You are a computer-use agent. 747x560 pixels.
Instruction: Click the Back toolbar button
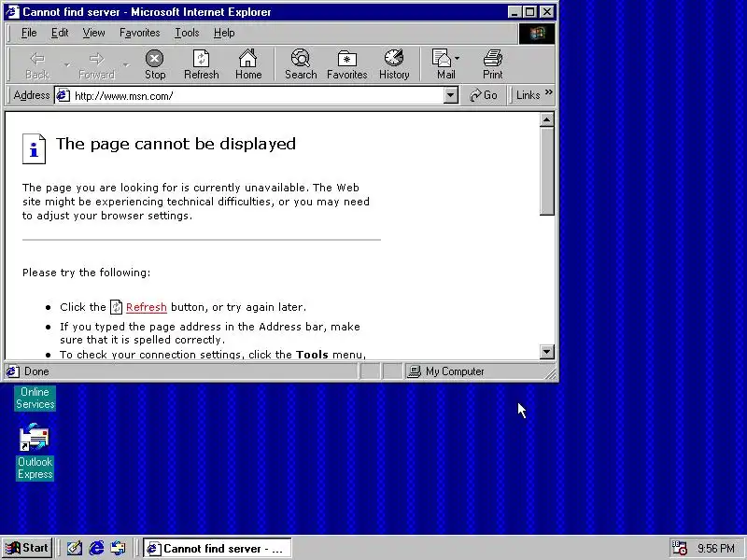37,64
